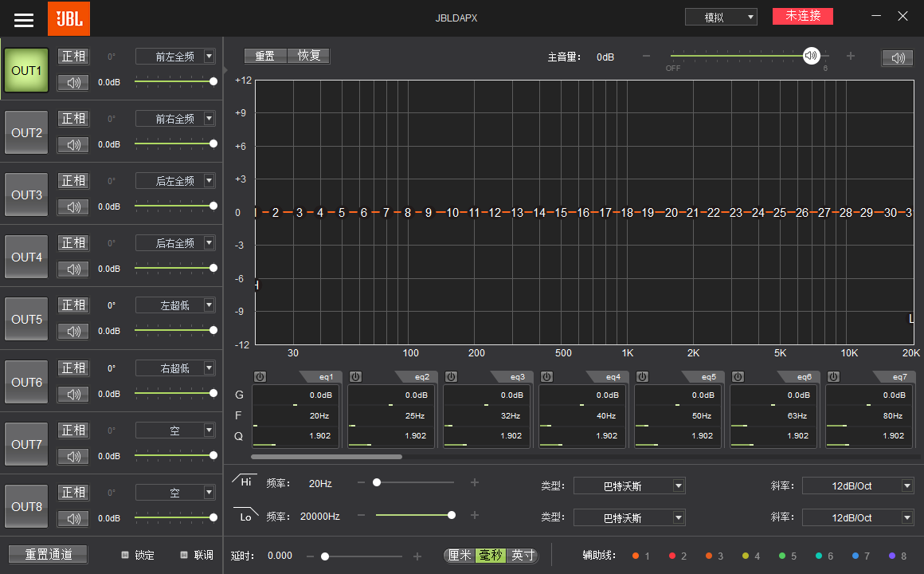Toggle eq5 power icon
This screenshot has height=574, width=924.
(x=642, y=376)
